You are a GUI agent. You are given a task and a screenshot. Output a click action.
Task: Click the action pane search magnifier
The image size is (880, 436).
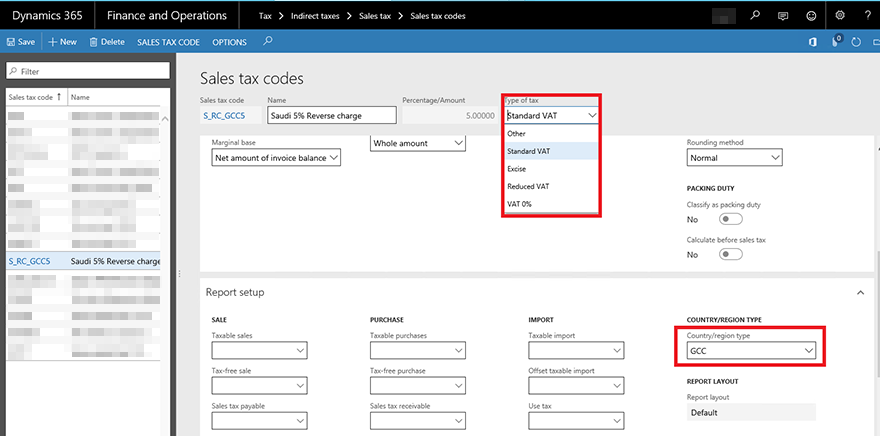[x=268, y=41]
